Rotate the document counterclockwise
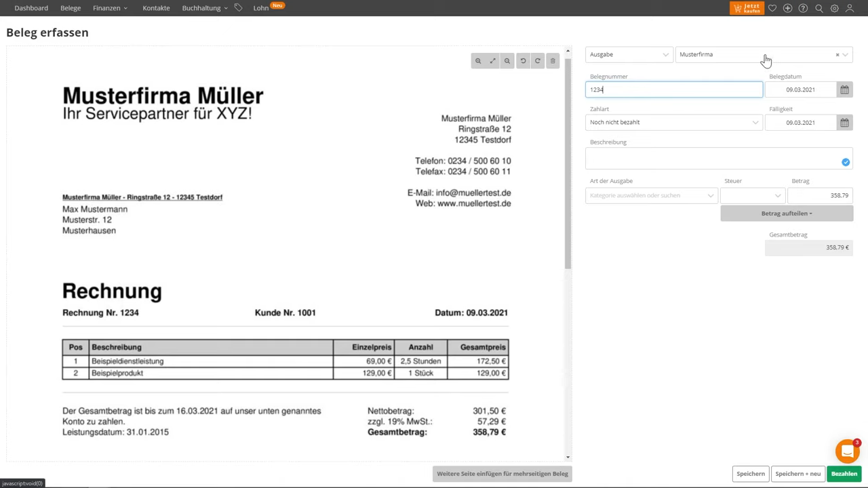Image resolution: width=868 pixels, height=488 pixels. (522, 60)
